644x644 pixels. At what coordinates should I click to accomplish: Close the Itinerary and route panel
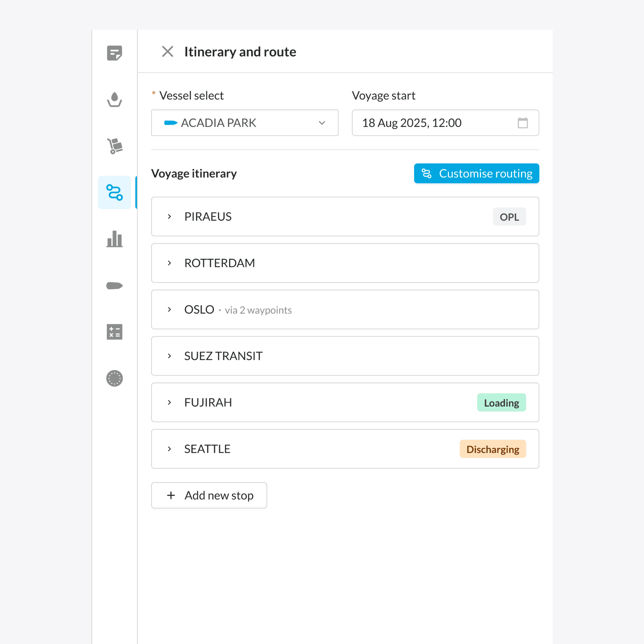pos(168,52)
